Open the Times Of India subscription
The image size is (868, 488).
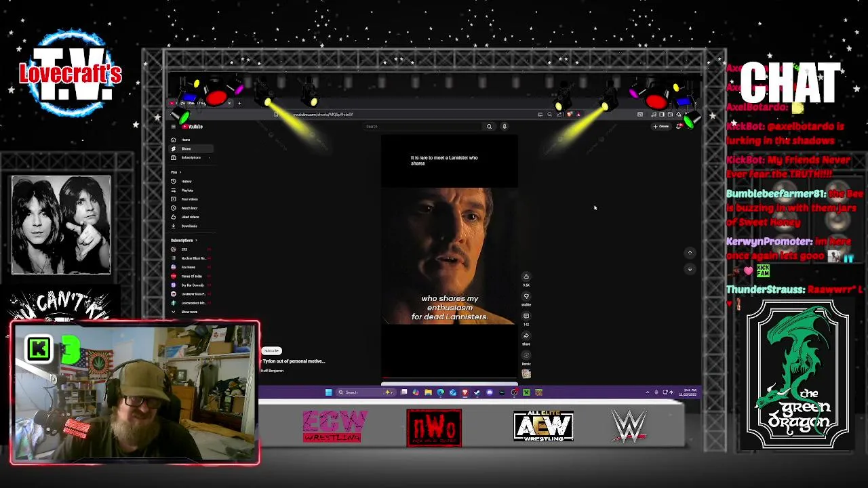[x=190, y=276]
